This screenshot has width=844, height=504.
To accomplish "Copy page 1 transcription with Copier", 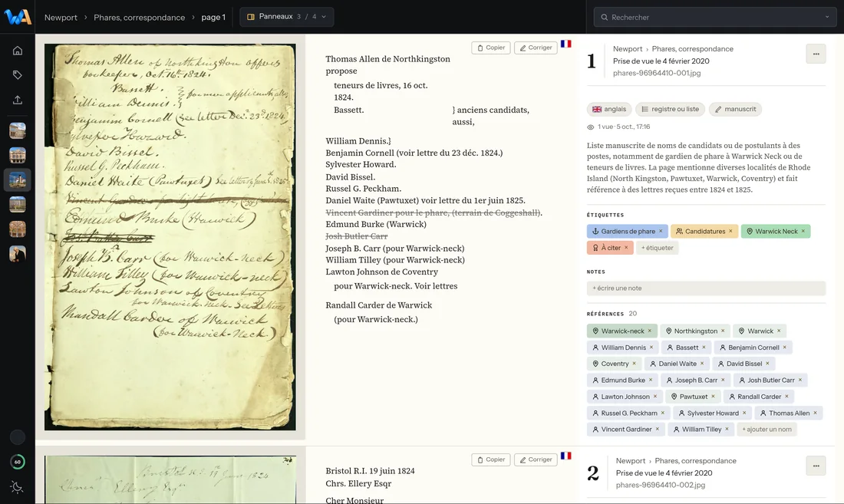I will pos(491,48).
